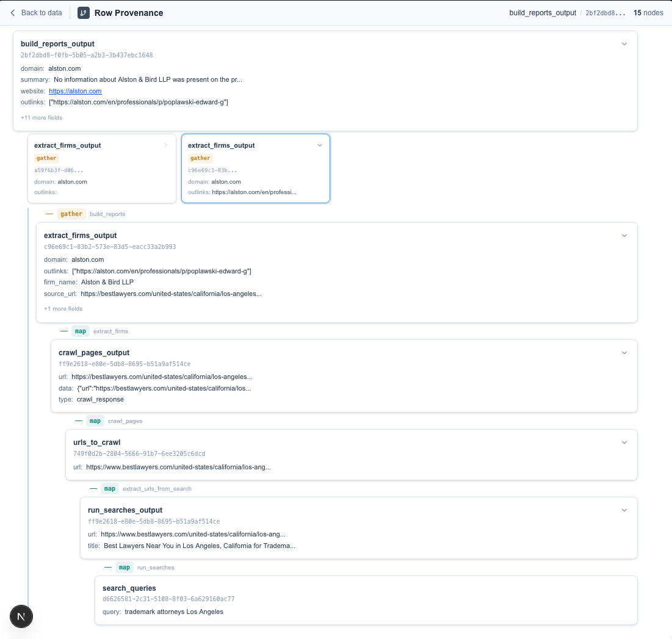Click Back to data link

pos(41,13)
